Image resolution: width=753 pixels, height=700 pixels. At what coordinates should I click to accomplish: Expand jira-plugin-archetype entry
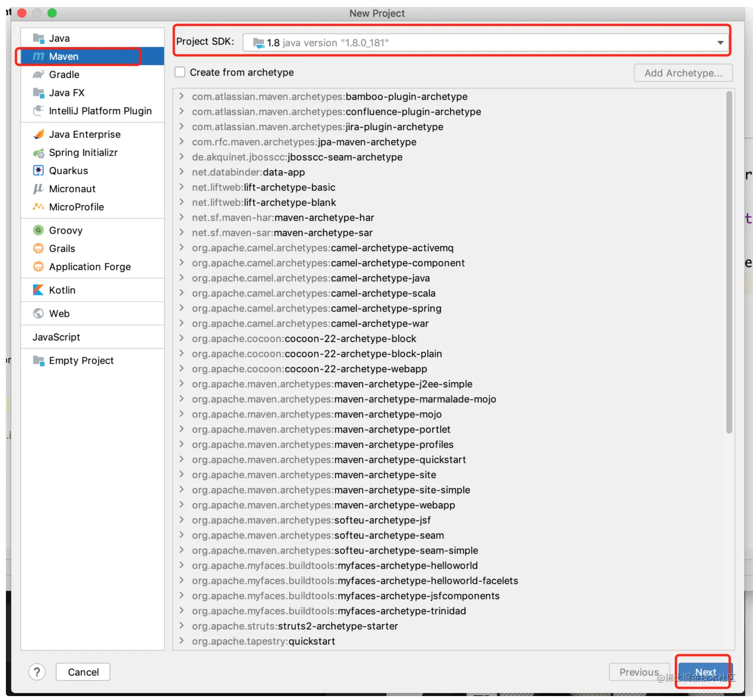(x=182, y=127)
